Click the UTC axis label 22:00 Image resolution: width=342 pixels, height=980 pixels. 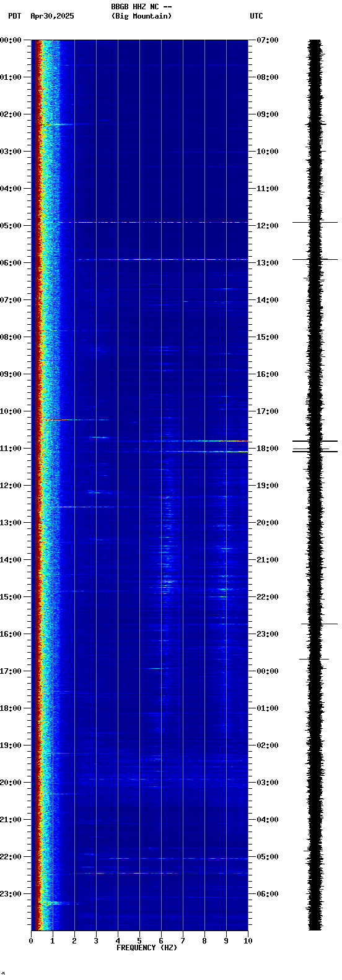point(268,597)
